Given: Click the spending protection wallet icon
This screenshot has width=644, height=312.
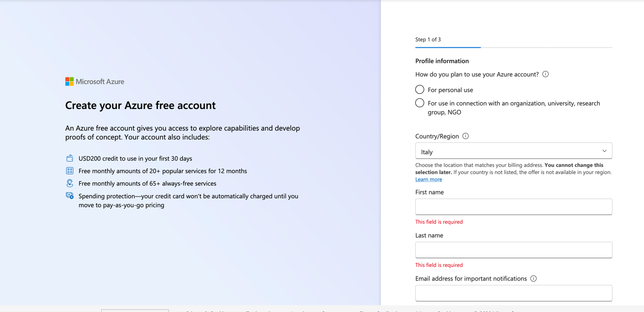Looking at the screenshot, I should (70, 195).
